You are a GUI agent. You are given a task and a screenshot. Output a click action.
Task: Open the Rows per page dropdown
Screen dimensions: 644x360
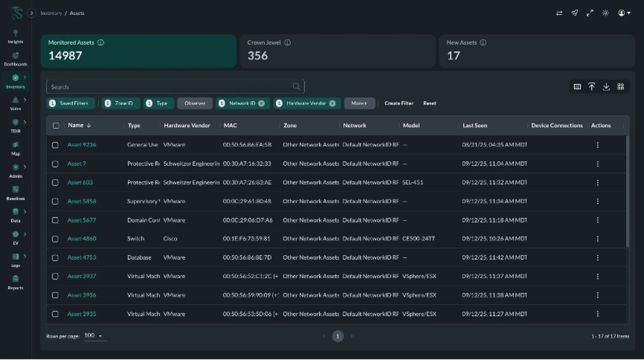tap(94, 335)
